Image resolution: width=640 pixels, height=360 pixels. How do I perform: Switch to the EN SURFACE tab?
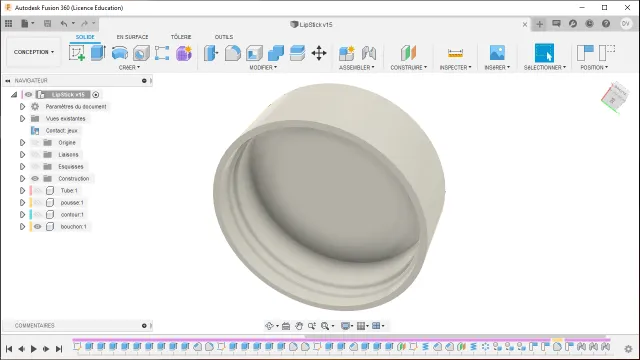tap(132, 37)
